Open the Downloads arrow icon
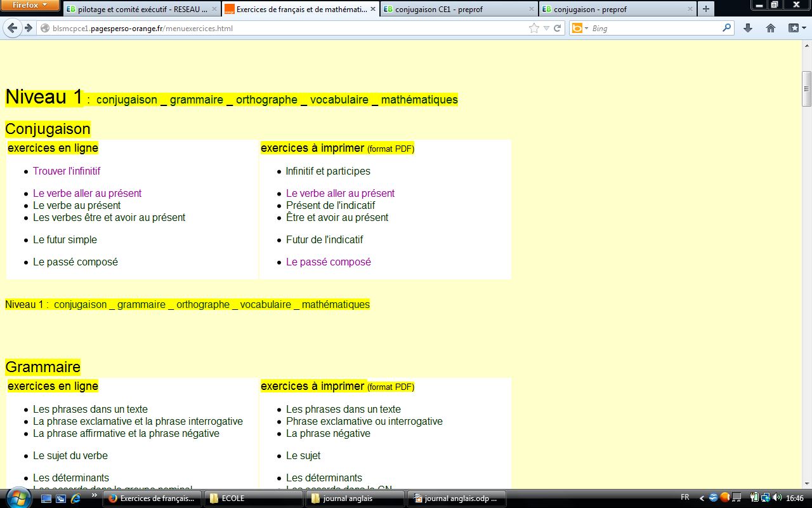 tap(748, 28)
